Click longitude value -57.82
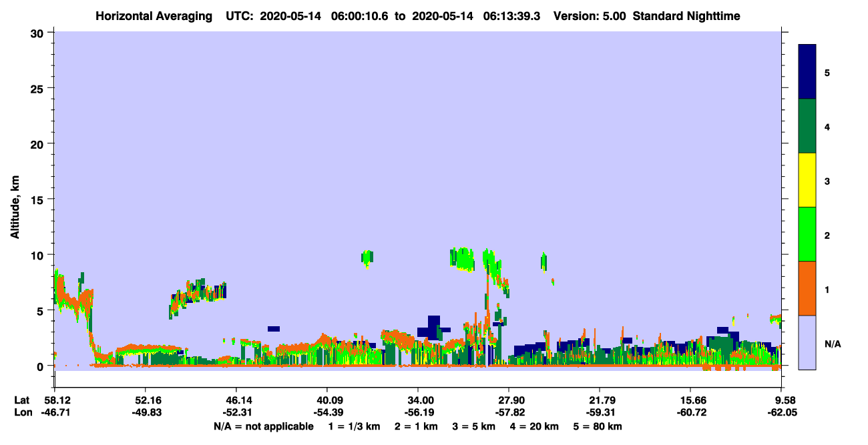This screenshot has height=445, width=868. (509, 412)
